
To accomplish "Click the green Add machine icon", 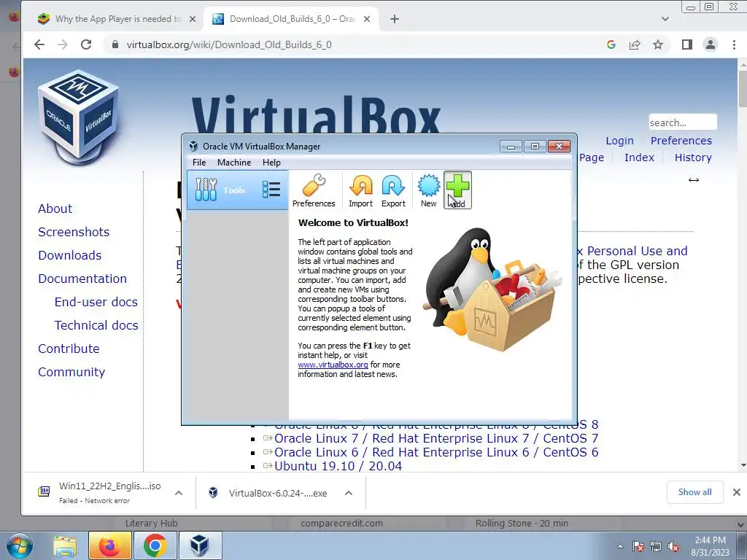I will point(457,190).
